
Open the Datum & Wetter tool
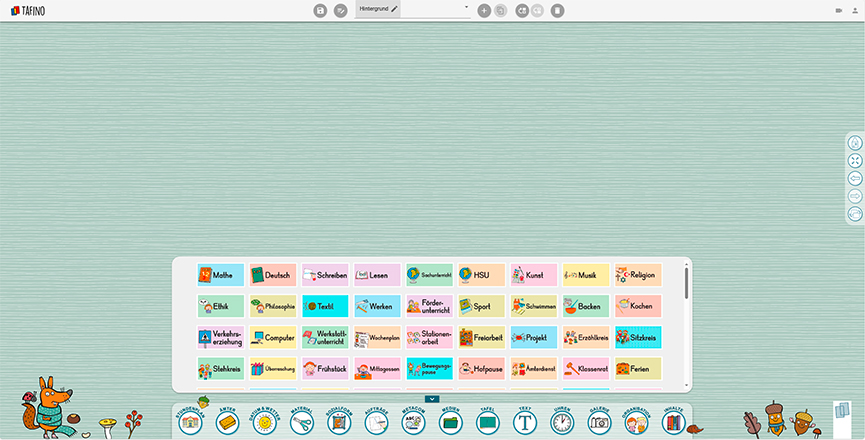coord(264,423)
